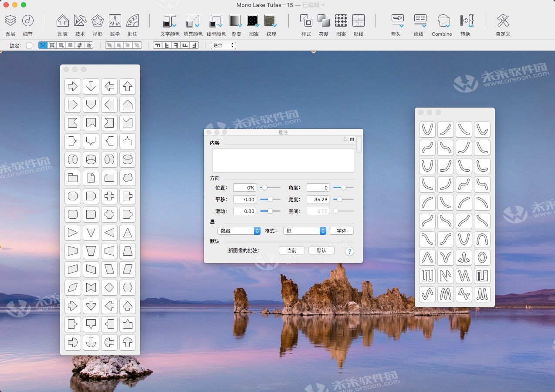Screen dimensions: 555x392
Task: Open the 渐变 gradient swatch
Action: (236, 20)
